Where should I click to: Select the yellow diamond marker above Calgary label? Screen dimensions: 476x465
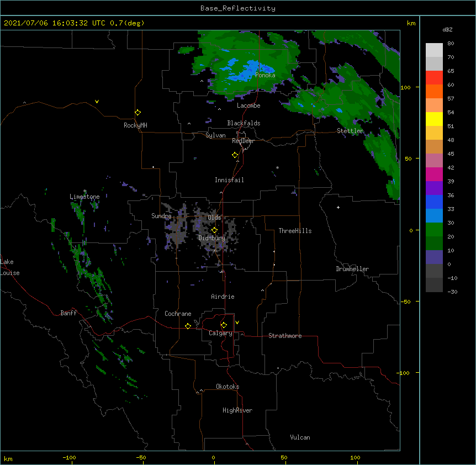point(224,325)
